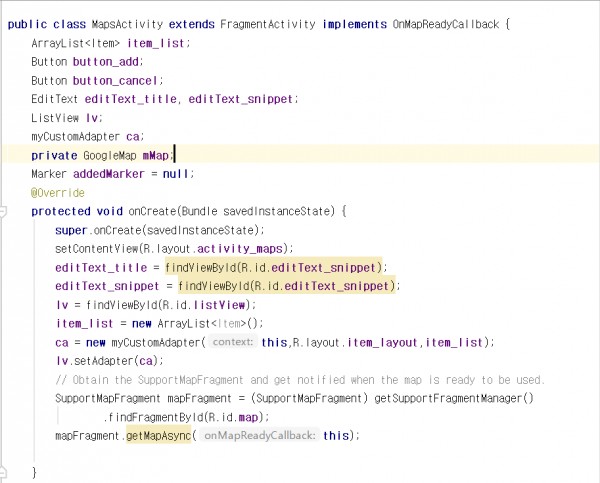The image size is (600, 483).
Task: Click 'editText_title' in EditText declaration
Action: [130, 99]
